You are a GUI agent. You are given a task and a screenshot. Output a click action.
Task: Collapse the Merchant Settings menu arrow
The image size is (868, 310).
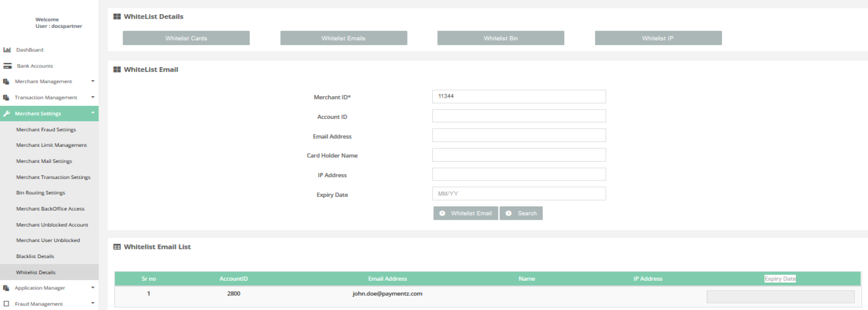coord(93,113)
